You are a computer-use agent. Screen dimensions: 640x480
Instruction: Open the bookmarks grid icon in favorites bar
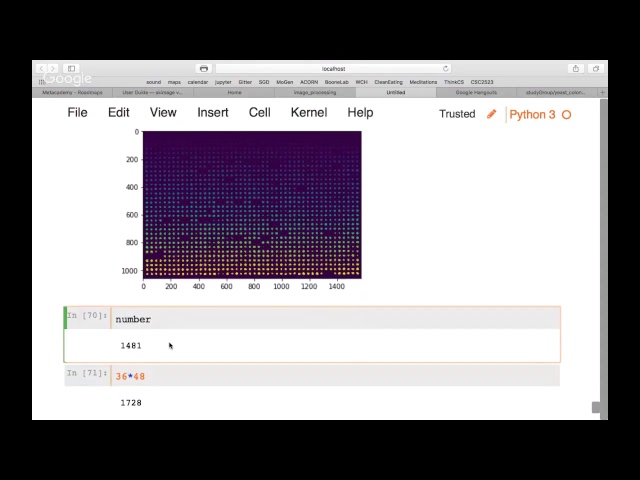click(x=41, y=82)
